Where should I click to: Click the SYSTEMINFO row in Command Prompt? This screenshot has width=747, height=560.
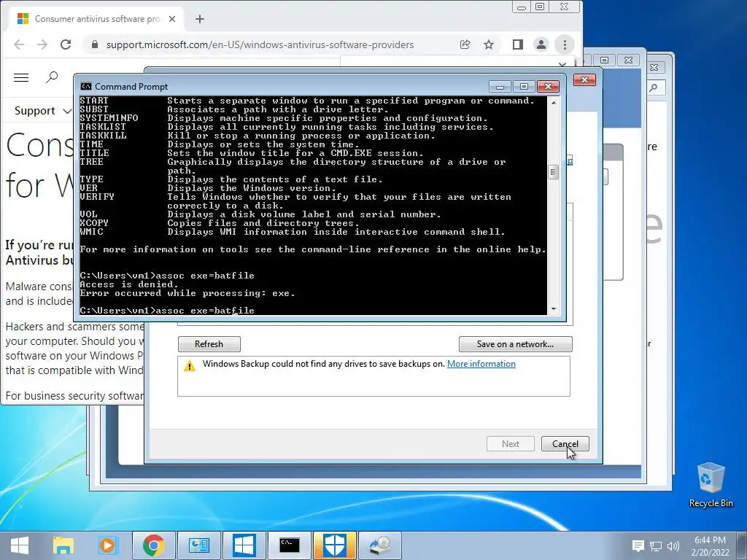click(284, 118)
